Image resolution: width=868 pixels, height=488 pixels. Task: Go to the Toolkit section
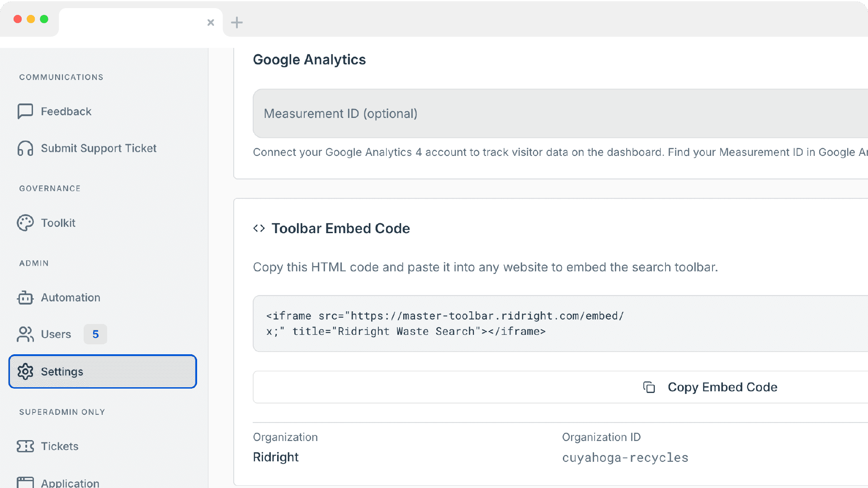tap(58, 223)
